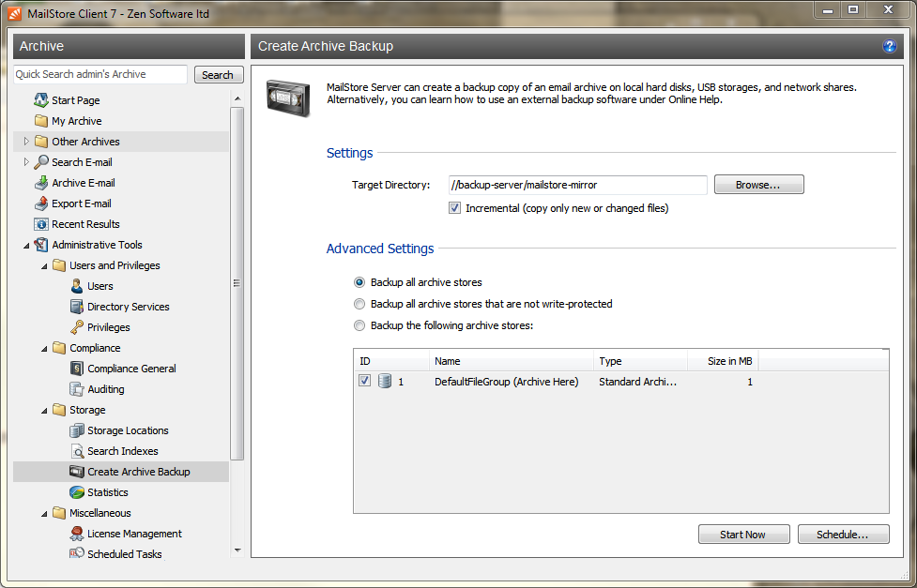Click 'DefaultFileGroup (Archive Here)' name cell
The height and width of the screenshot is (588, 917).
click(507, 382)
